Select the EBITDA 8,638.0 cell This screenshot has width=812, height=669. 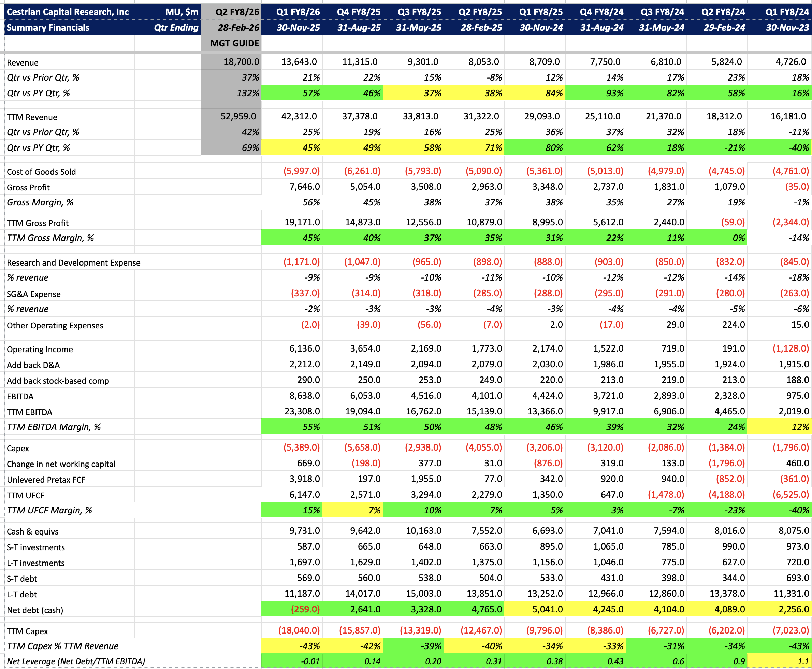[x=304, y=396]
